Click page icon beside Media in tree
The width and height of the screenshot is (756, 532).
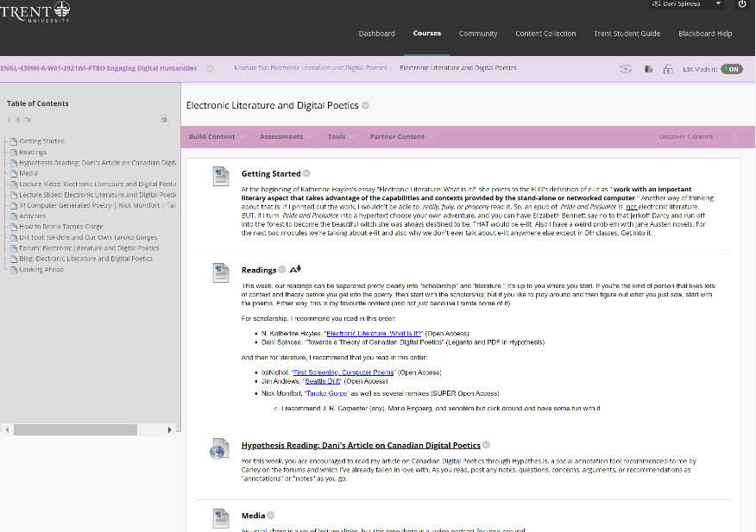tap(14, 173)
